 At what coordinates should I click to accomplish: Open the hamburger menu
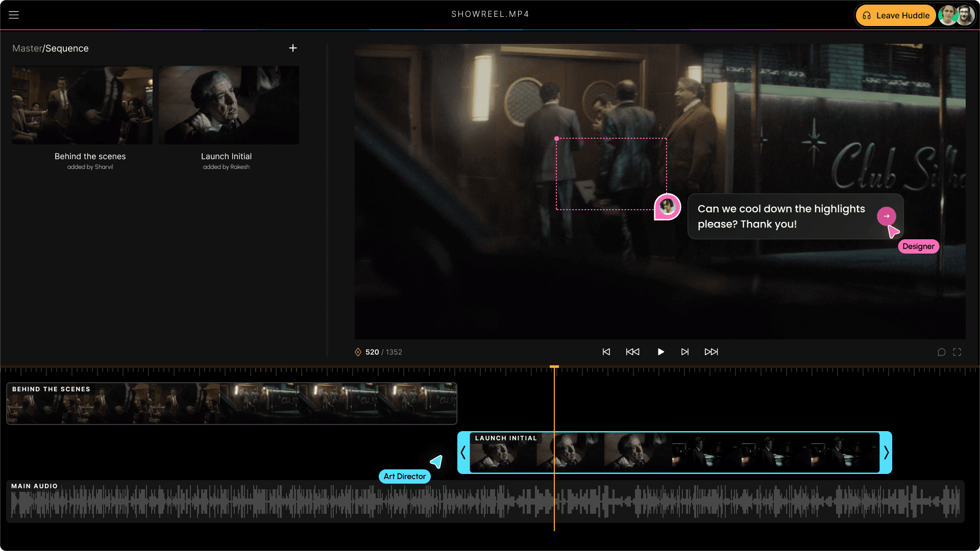tap(13, 14)
